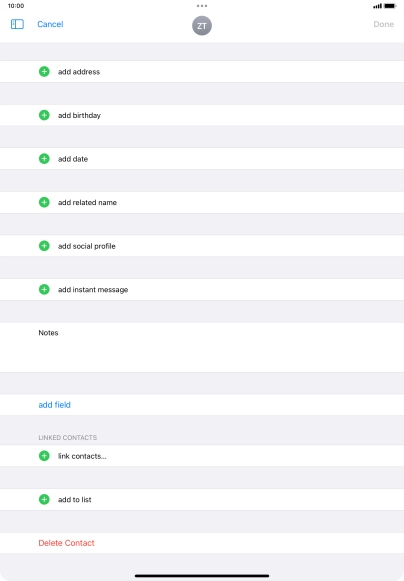Cancel editing the contact
Screen dimensions: 404x581
50,24
